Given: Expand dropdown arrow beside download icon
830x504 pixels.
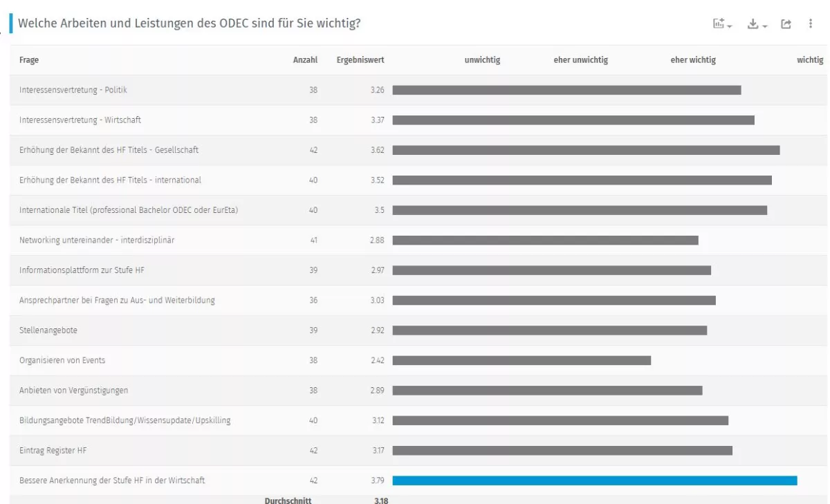Looking at the screenshot, I should click(x=764, y=26).
